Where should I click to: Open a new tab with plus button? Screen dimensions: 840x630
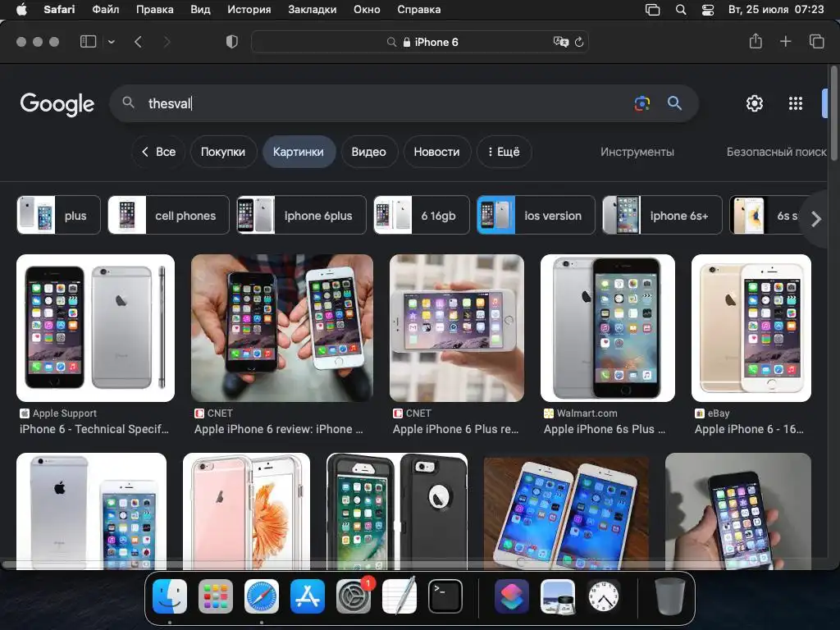[x=785, y=41]
